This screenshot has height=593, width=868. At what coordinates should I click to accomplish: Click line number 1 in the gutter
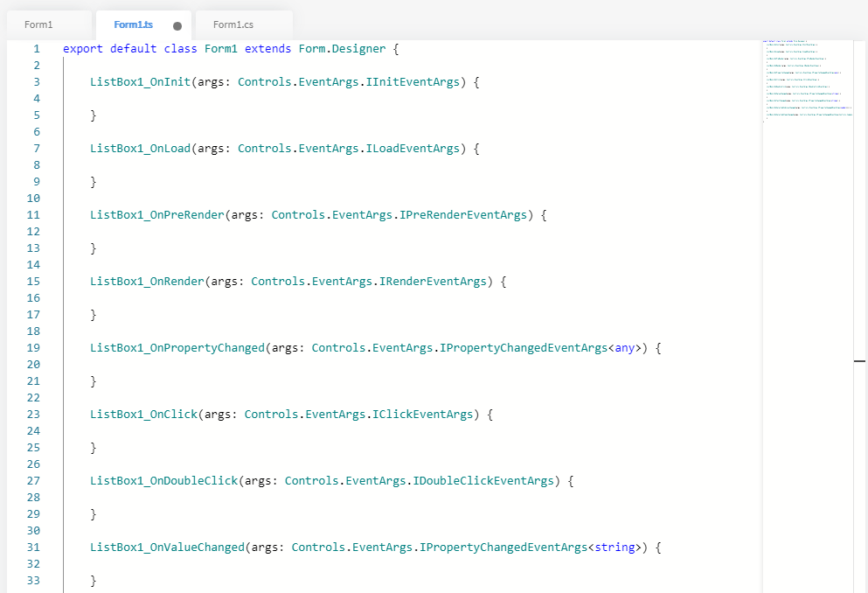(37, 49)
